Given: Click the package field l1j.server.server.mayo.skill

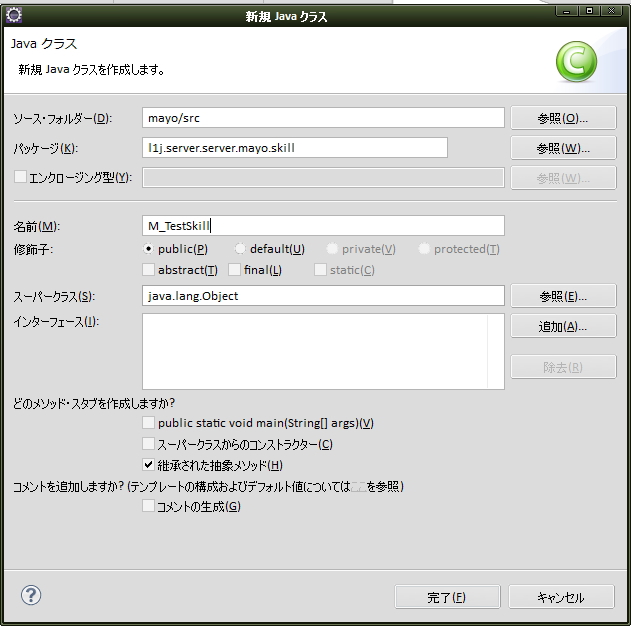Looking at the screenshot, I should (295, 148).
